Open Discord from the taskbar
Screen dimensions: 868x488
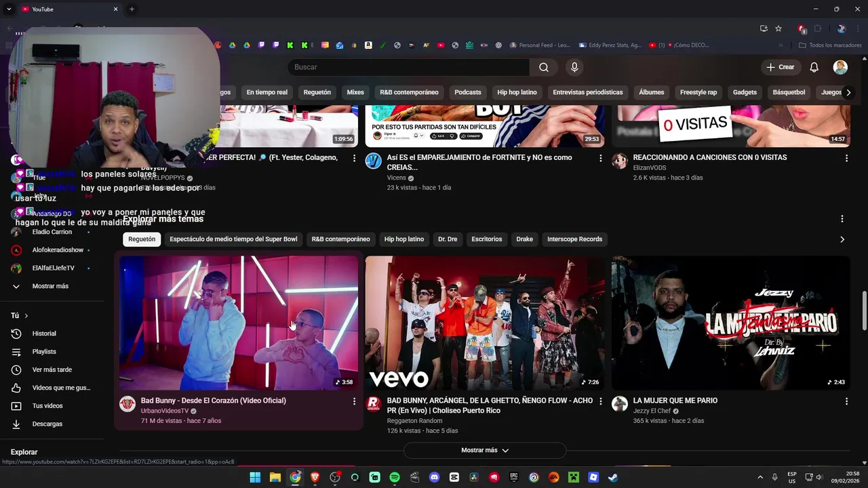tap(435, 477)
